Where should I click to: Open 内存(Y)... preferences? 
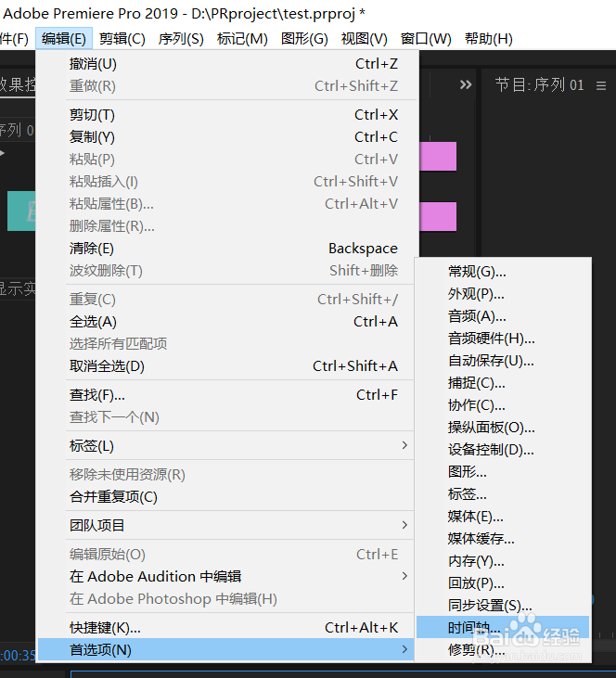[503, 561]
